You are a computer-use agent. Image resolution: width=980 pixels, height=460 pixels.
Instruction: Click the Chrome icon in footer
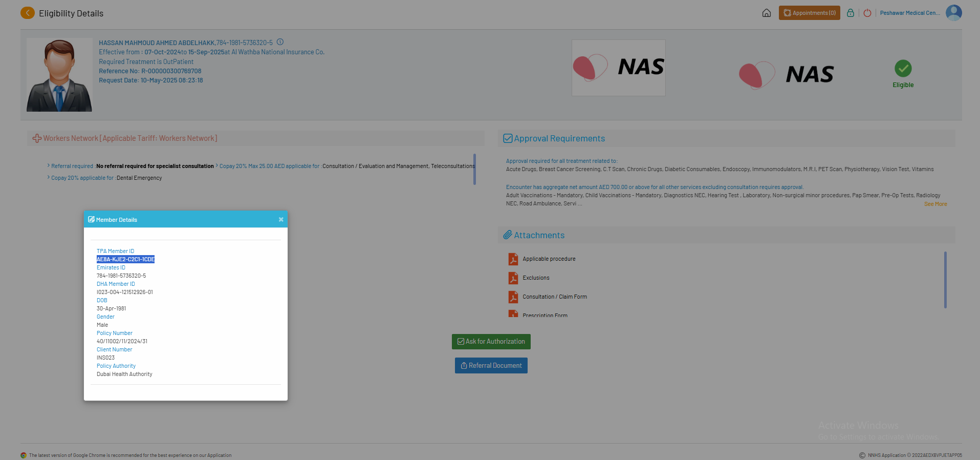pyautogui.click(x=24, y=455)
